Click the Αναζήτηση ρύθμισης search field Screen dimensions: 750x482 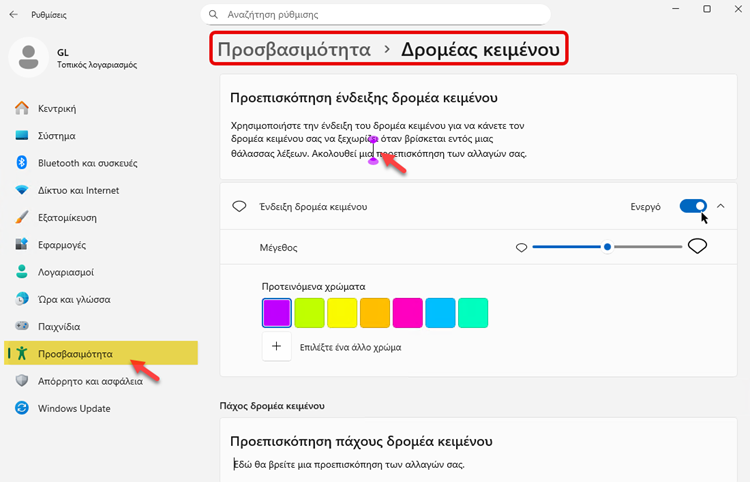point(375,14)
